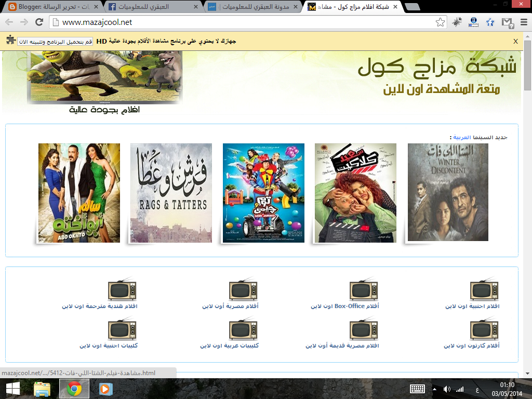Open the أفلام مصرية أون لاين link
Image resolution: width=532 pixels, height=399 pixels.
click(230, 307)
